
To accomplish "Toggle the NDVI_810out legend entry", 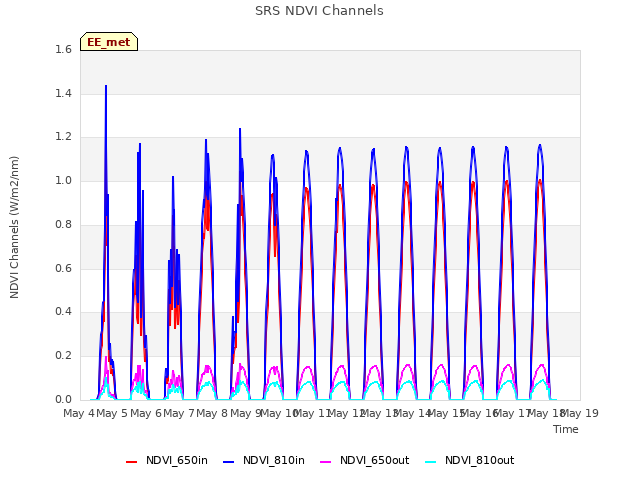I will coord(469,460).
